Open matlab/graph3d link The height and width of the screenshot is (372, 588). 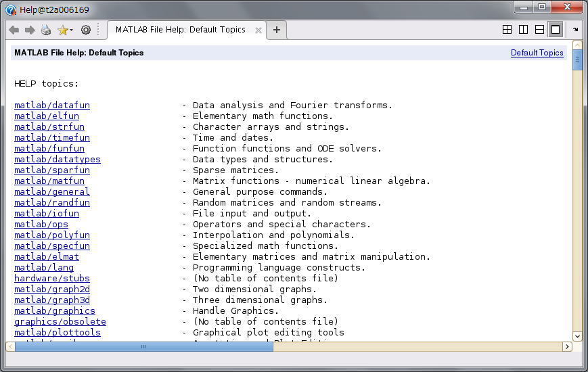coord(52,300)
